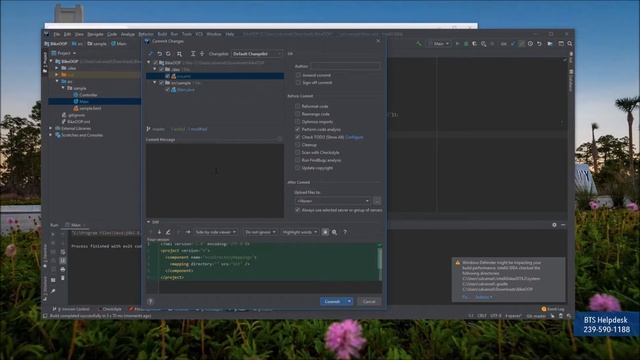Screen dimensions: 640x360
Task: Open the Edit menu
Action: 67,34
